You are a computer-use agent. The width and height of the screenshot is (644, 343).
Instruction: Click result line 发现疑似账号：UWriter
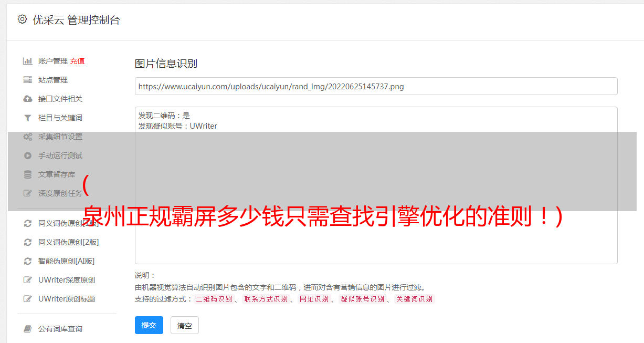click(178, 126)
